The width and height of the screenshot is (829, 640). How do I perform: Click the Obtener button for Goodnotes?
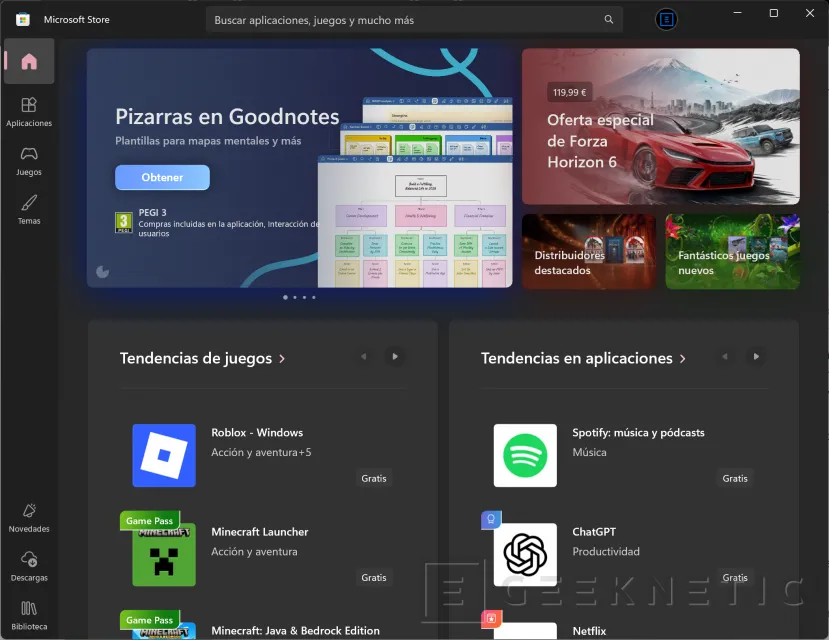(162, 177)
